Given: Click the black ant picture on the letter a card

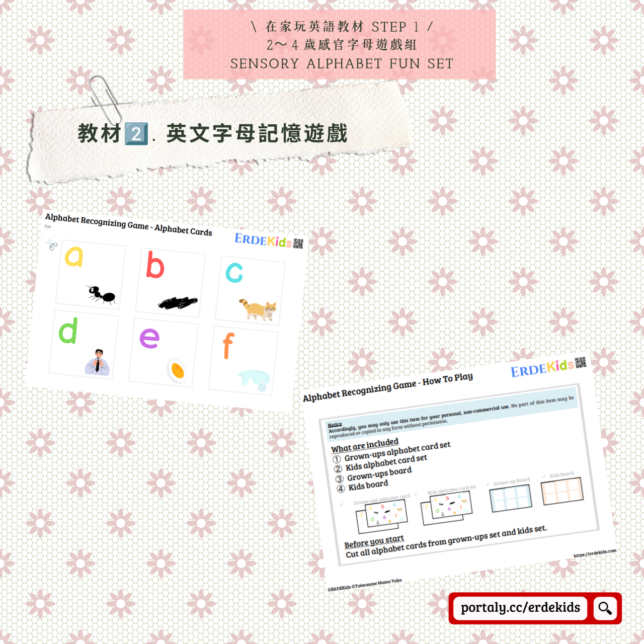Looking at the screenshot, I should point(101,295).
